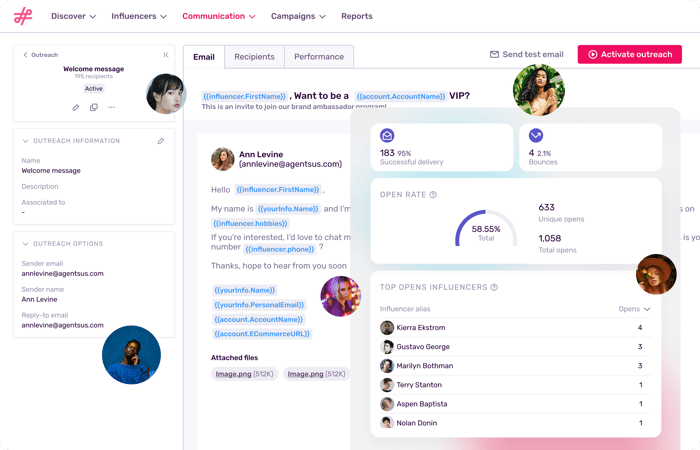Viewport: 700px width, 450px height.
Task: Expand the Influencers navigation dropdown
Action: pos(139,16)
